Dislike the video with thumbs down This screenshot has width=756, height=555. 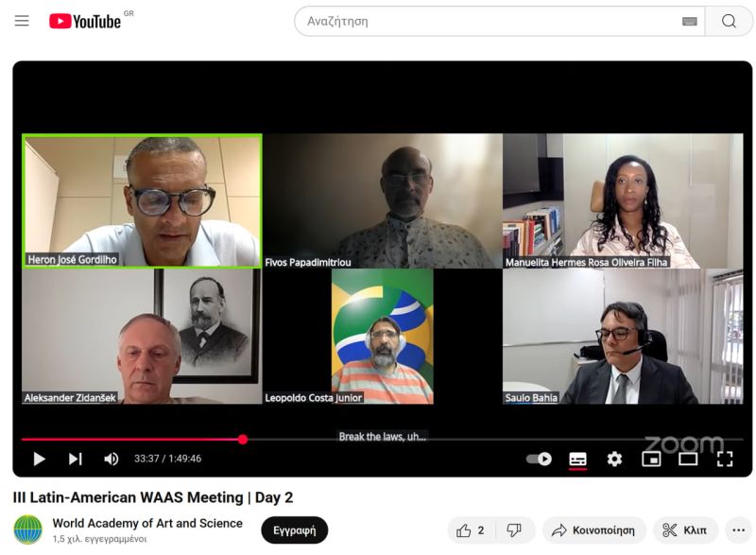click(514, 530)
